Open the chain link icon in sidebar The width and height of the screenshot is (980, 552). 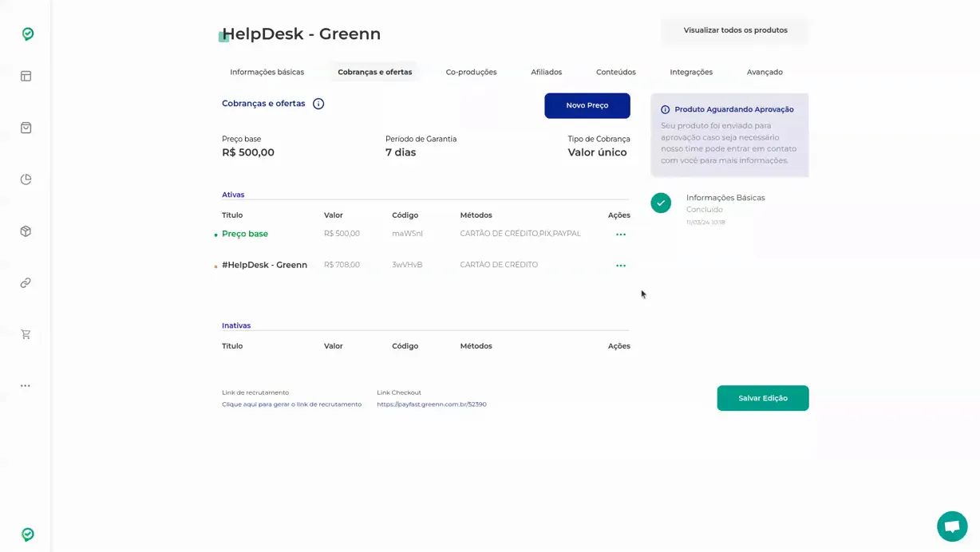tap(26, 283)
